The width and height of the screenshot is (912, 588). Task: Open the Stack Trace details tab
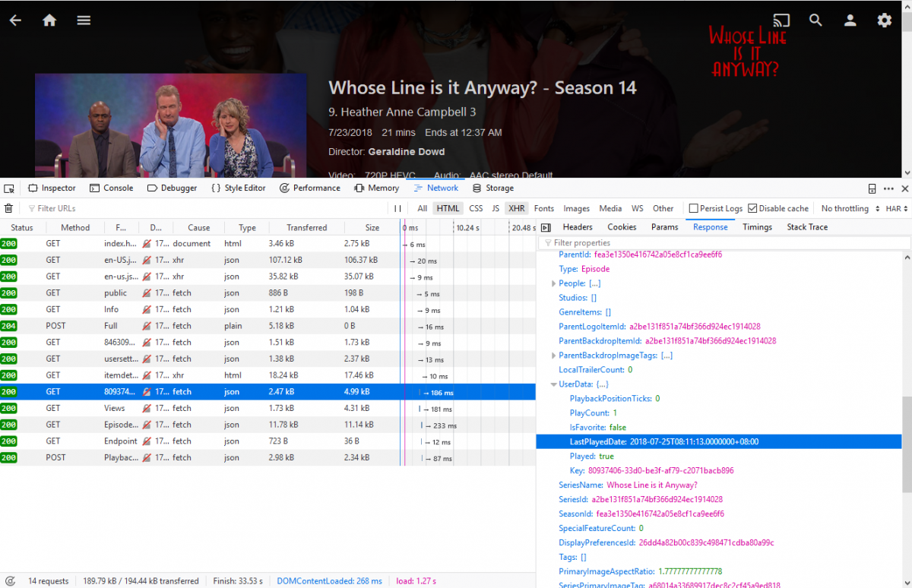click(x=807, y=227)
